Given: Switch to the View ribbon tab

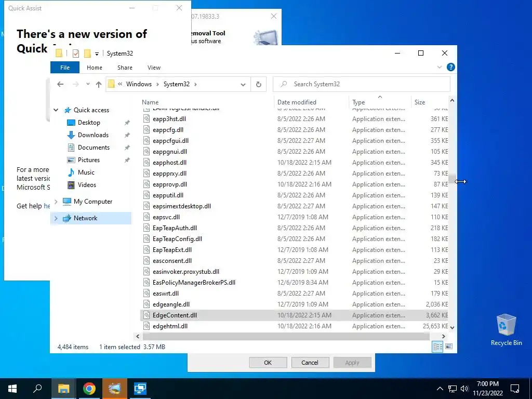Looking at the screenshot, I should coord(154,68).
